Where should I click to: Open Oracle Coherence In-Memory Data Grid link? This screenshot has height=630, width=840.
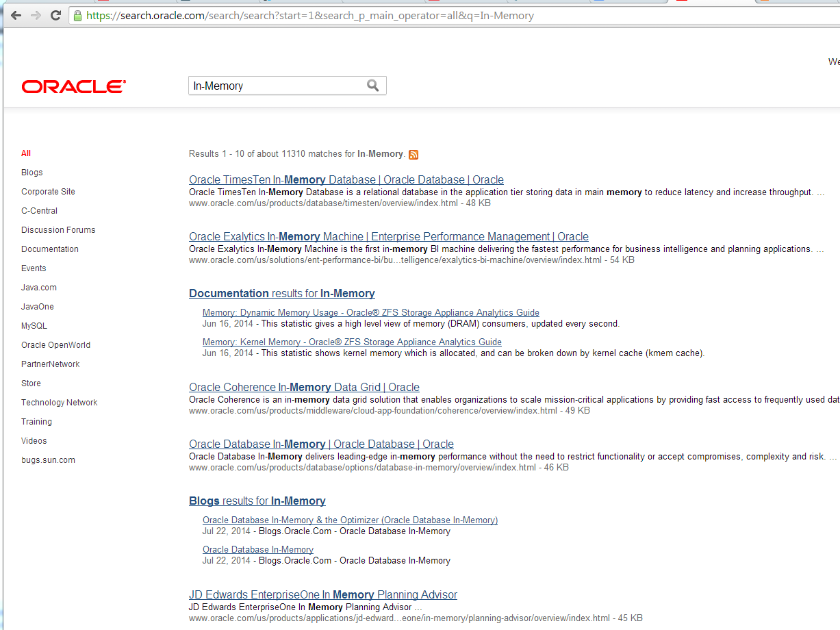point(304,388)
